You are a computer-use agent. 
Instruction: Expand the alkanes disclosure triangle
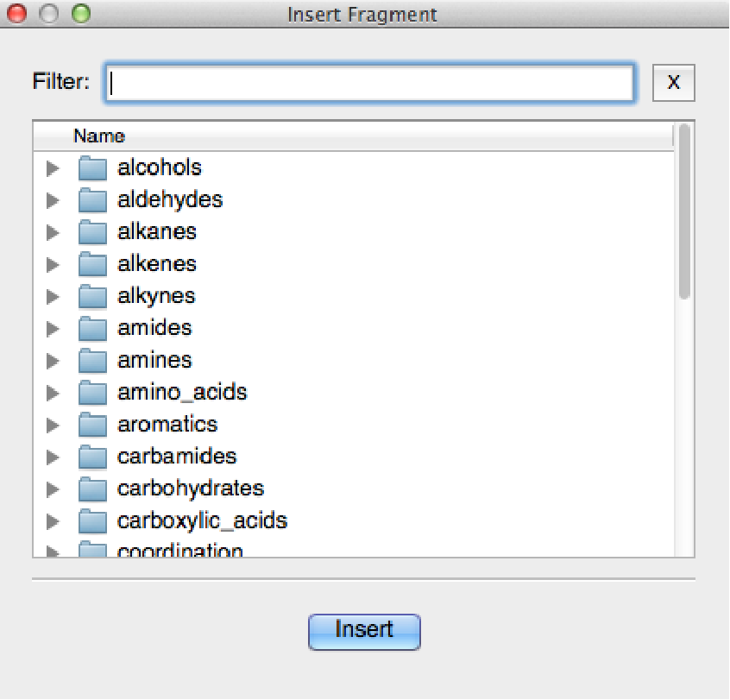(x=53, y=232)
